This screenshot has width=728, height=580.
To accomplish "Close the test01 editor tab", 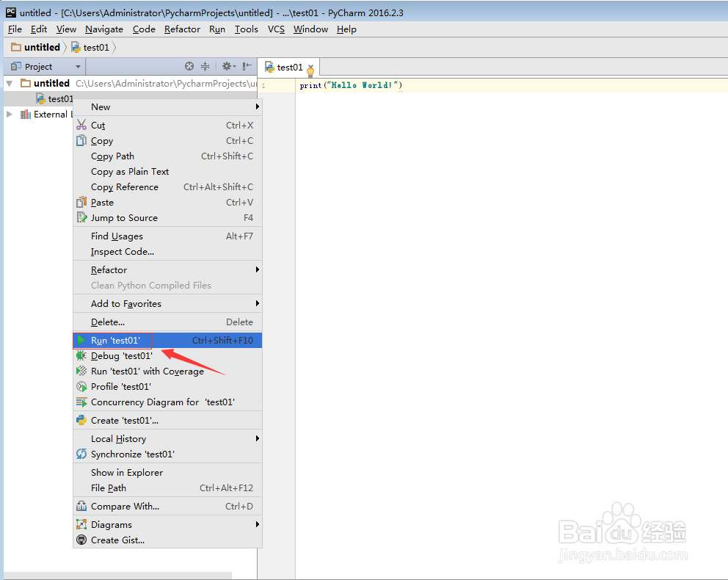I will [x=311, y=67].
